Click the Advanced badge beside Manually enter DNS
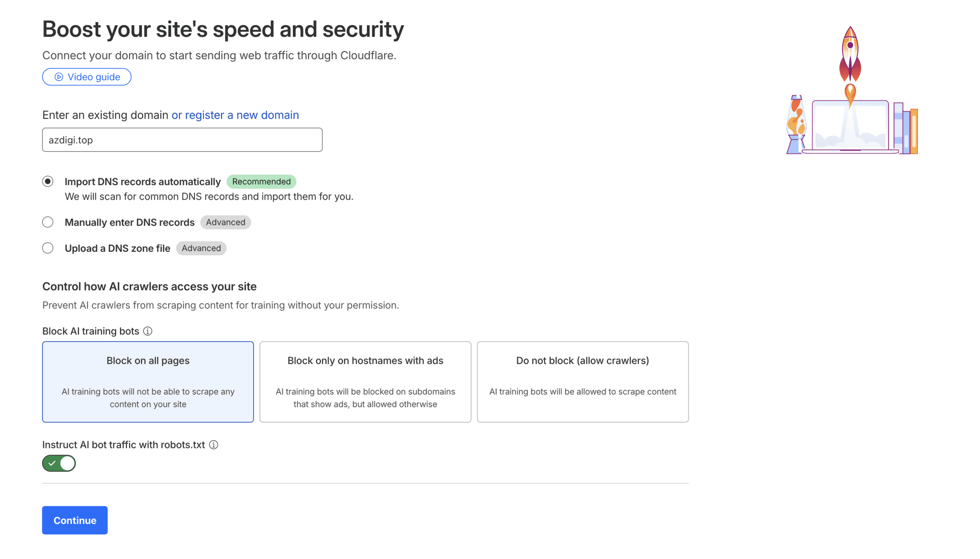The height and width of the screenshot is (559, 980). [225, 222]
